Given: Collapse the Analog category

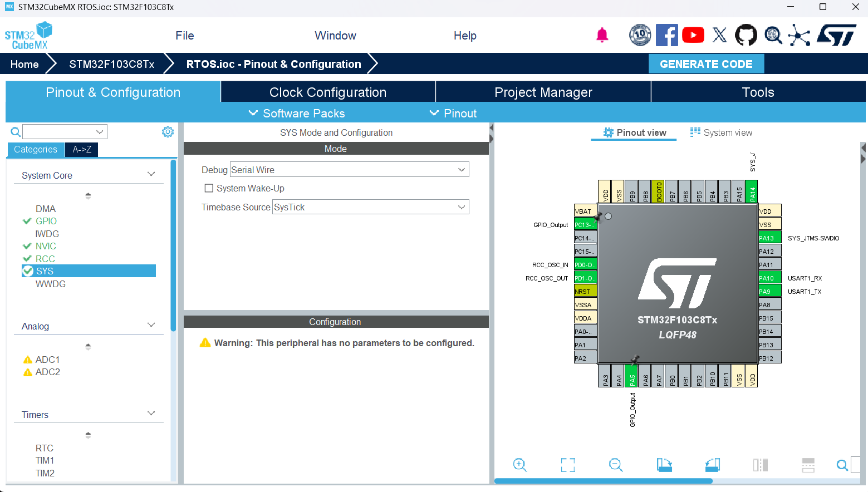Looking at the screenshot, I should pyautogui.click(x=151, y=325).
